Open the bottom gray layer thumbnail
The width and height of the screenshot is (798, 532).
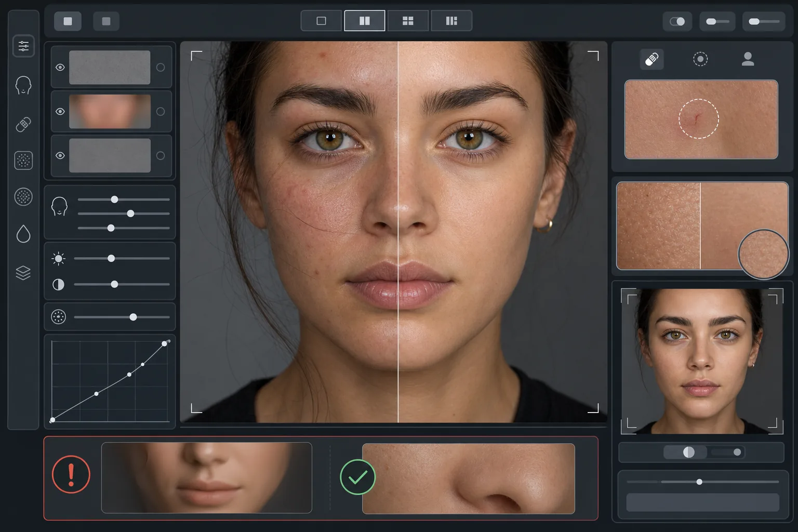(x=110, y=156)
